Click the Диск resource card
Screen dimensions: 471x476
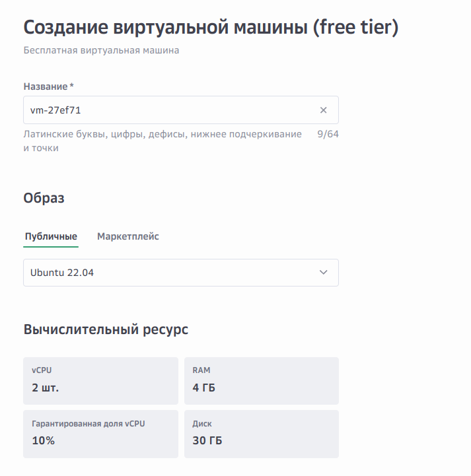[262, 434]
